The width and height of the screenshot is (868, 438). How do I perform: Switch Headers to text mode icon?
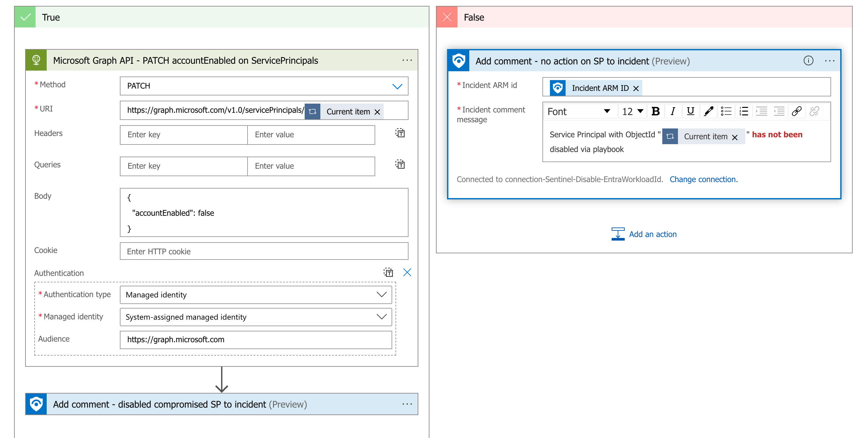click(x=400, y=133)
